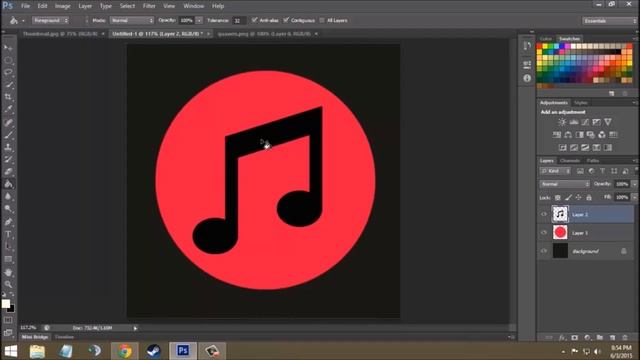Select the Layer 1 thumbnail

560,233
